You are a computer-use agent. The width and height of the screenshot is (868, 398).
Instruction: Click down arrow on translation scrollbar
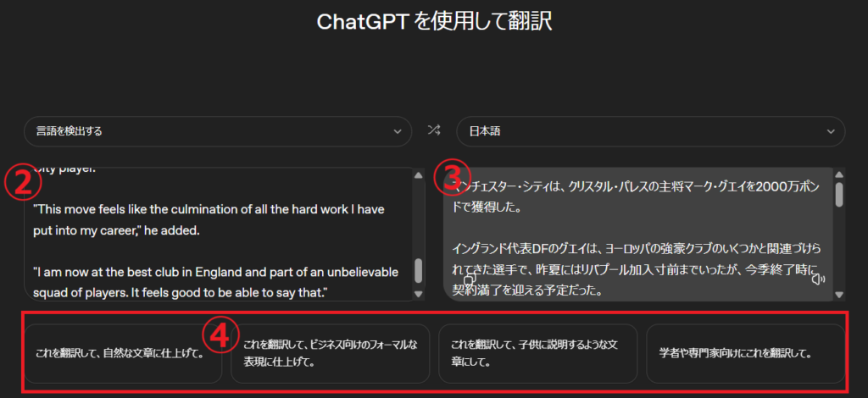click(839, 294)
